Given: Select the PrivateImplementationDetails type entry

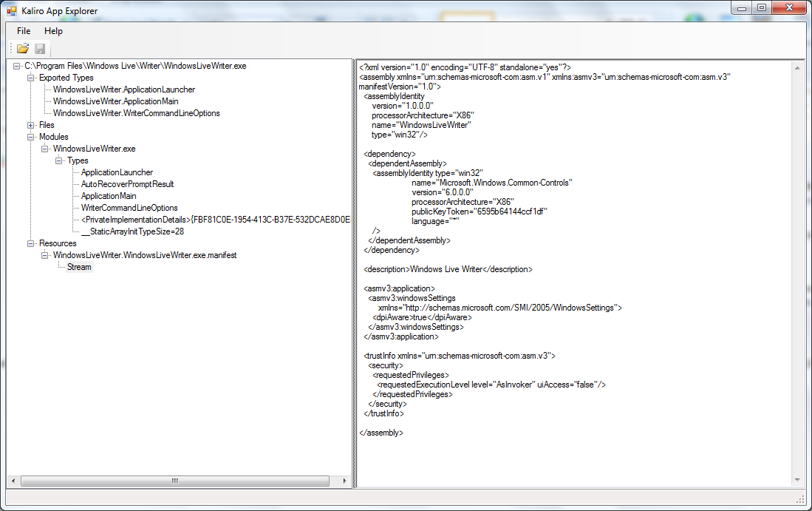Looking at the screenshot, I should 216,220.
